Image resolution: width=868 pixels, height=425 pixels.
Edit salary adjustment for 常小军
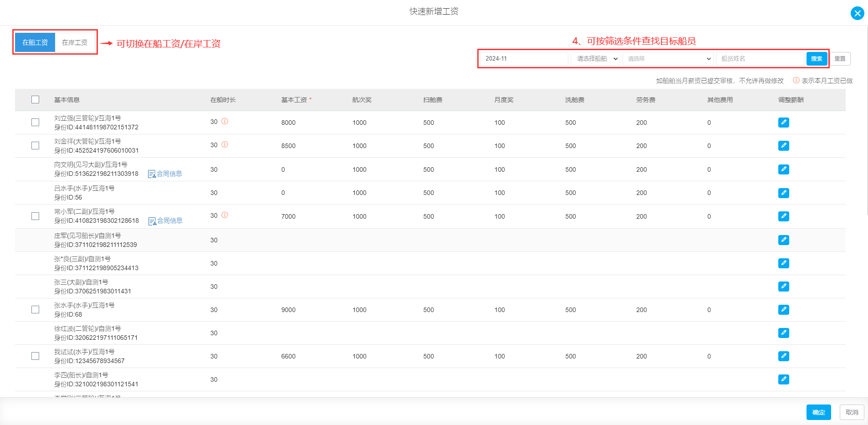(x=783, y=216)
